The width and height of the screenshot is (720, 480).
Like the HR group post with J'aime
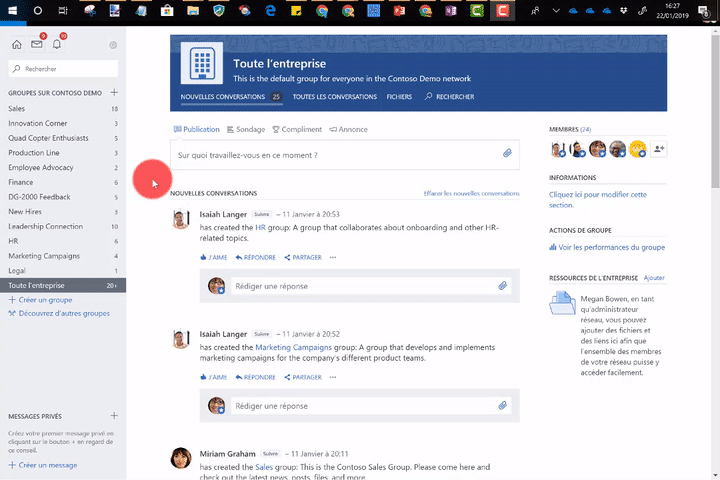(x=214, y=257)
